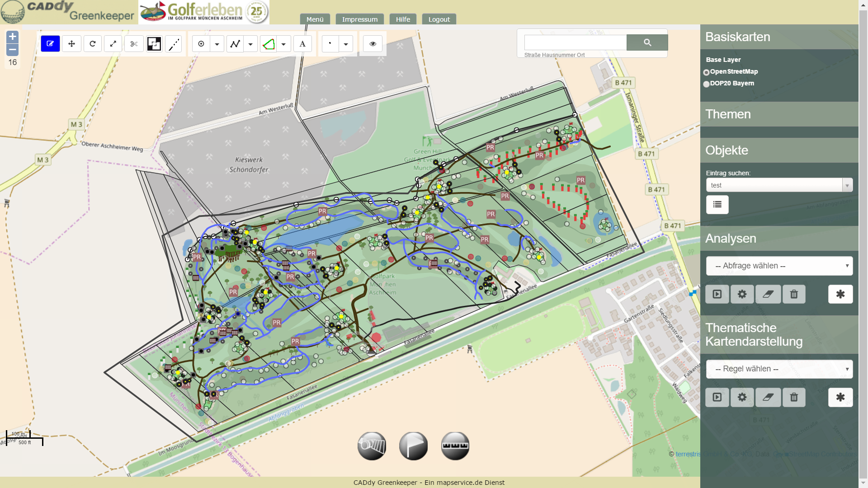Open the 'Regel wählen' dropdown
Viewport: 868px width, 488px height.
click(779, 369)
